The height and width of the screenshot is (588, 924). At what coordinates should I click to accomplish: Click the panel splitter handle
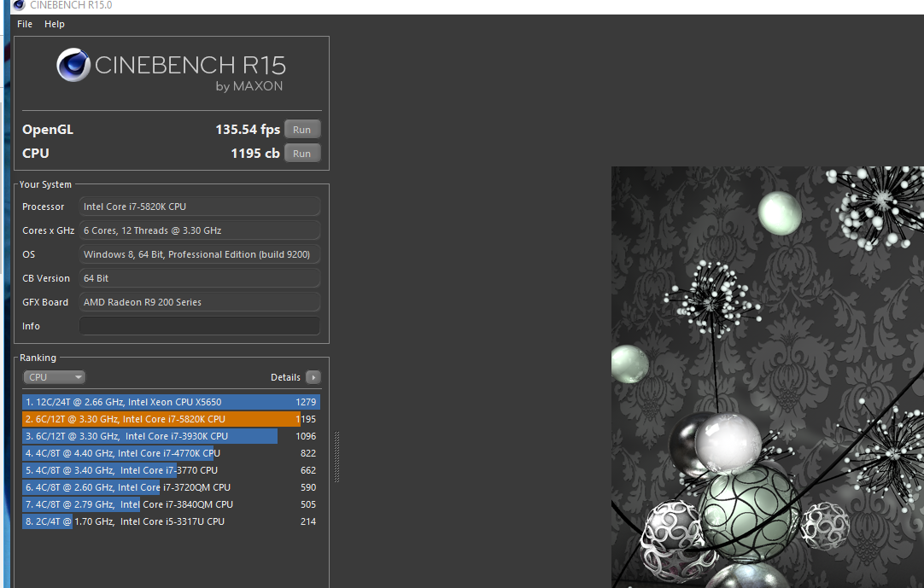pyautogui.click(x=337, y=457)
